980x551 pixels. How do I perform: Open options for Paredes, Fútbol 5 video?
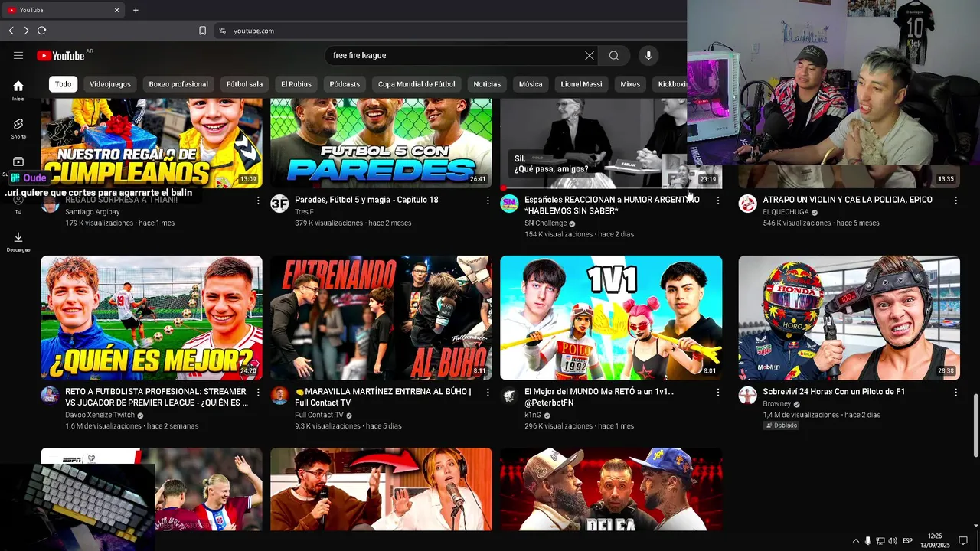point(488,201)
